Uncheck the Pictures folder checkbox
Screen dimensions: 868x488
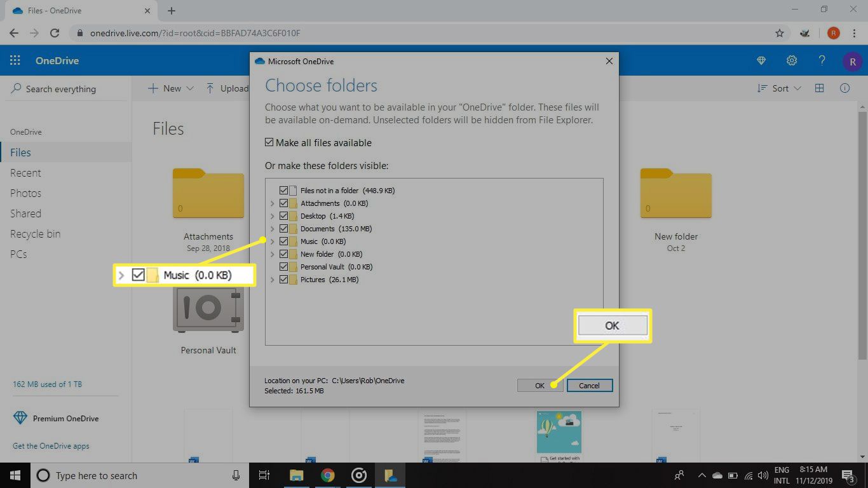click(x=283, y=279)
